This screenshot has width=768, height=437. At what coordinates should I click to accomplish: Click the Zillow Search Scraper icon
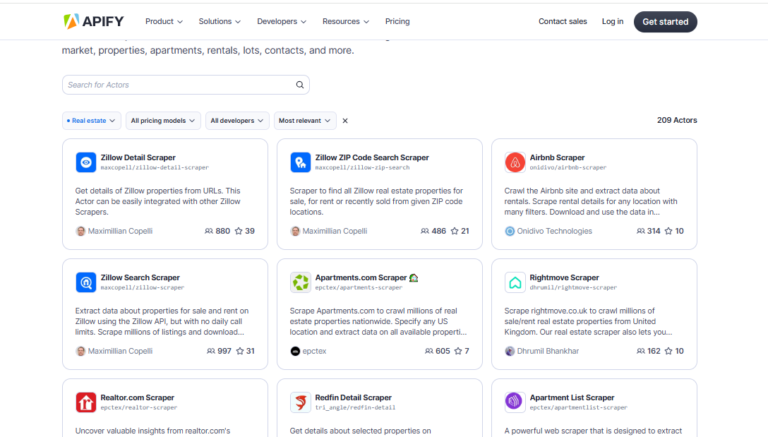click(x=86, y=282)
